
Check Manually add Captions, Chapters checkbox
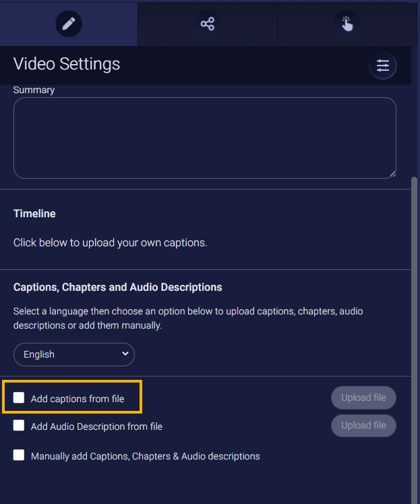[x=19, y=455]
